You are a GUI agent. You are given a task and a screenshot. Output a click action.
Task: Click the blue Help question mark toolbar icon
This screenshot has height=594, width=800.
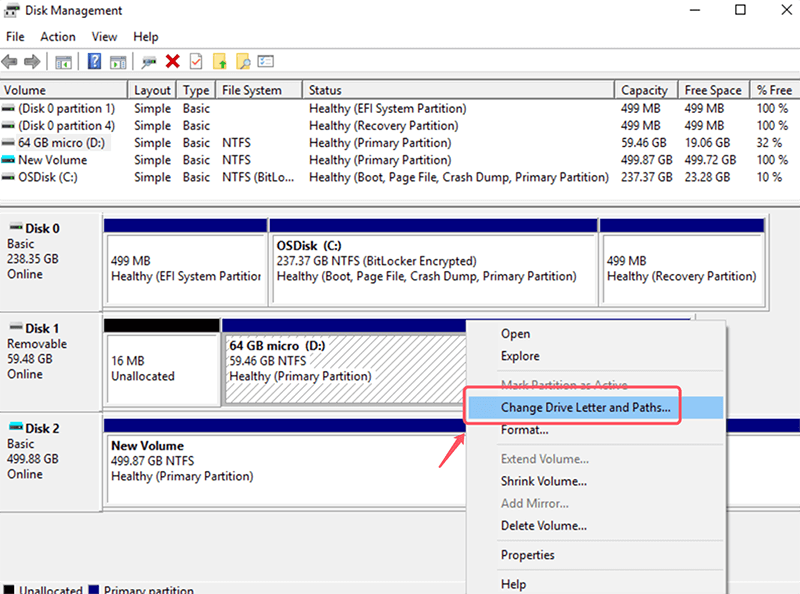[x=94, y=62]
